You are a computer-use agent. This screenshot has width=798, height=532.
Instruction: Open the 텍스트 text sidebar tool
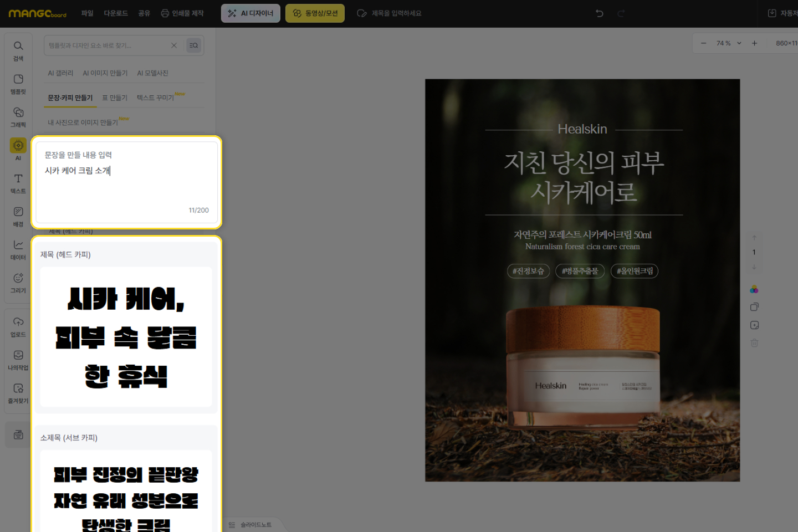pyautogui.click(x=18, y=183)
